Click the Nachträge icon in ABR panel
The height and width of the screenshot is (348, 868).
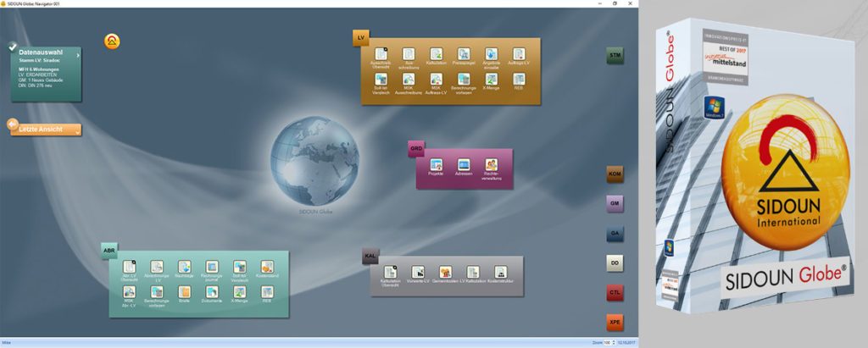(x=185, y=268)
